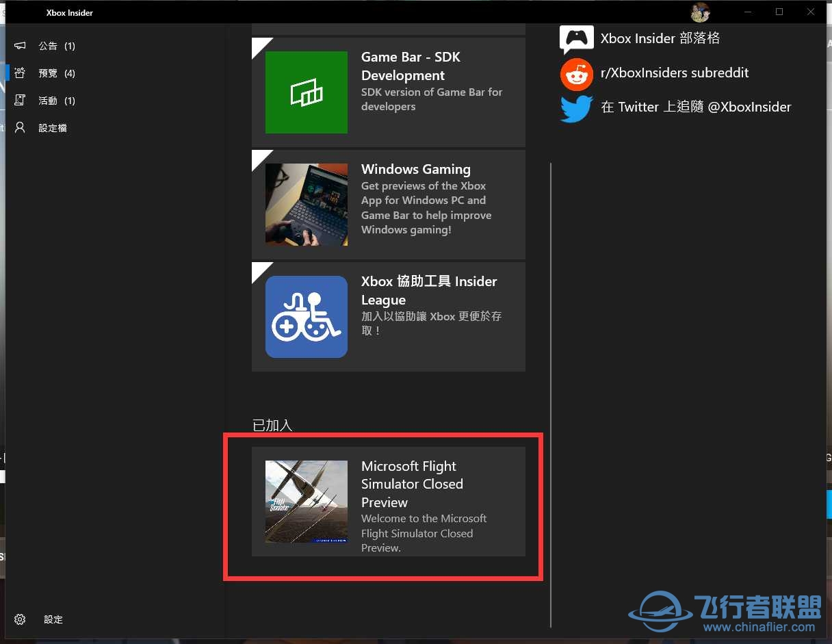Click the green Game Bar SDK icon
This screenshot has width=832, height=644.
point(307,92)
